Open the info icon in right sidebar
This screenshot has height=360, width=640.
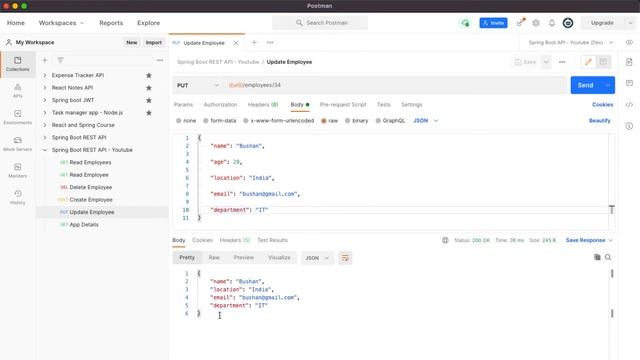[x=629, y=126]
